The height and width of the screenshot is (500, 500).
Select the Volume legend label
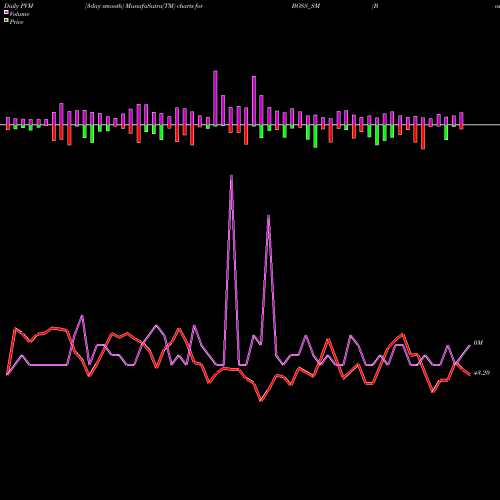[x=19, y=14]
